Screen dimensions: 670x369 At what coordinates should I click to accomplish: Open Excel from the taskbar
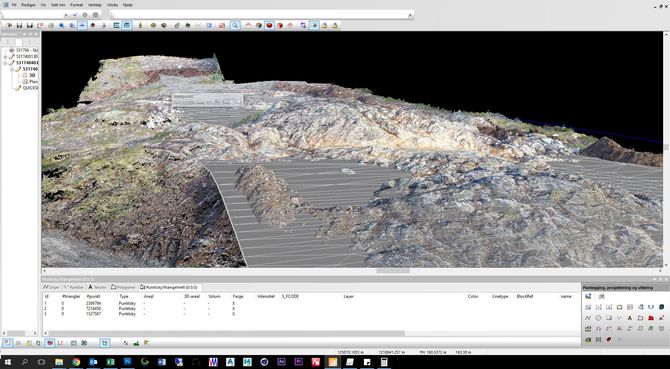110,362
